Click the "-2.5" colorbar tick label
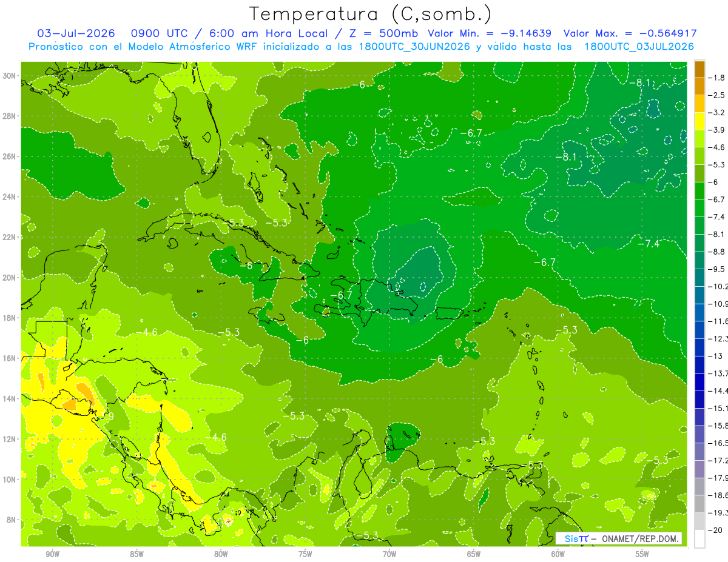Image resolution: width=728 pixels, height=562 pixels. pos(717,95)
